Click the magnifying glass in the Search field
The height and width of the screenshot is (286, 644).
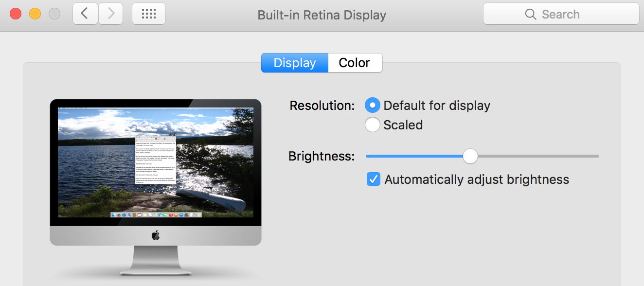[x=531, y=14]
